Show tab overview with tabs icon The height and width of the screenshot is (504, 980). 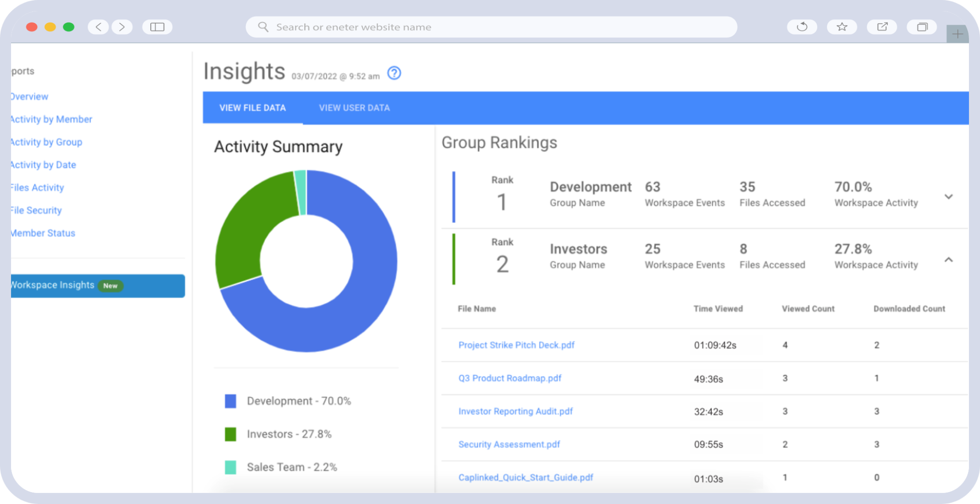(922, 27)
